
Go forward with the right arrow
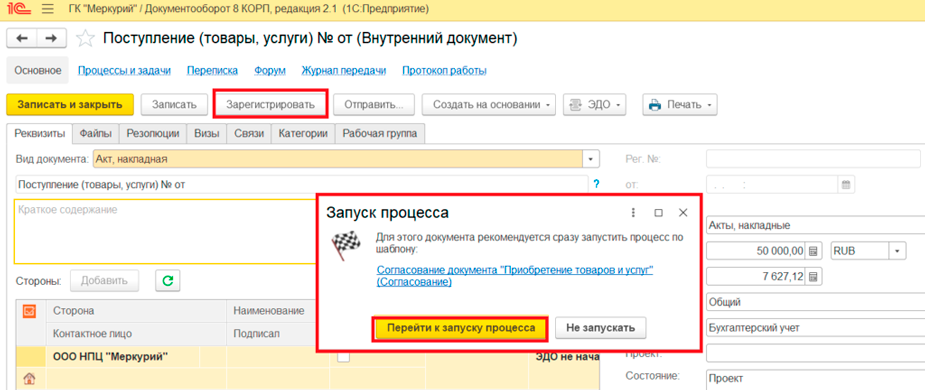click(x=51, y=39)
